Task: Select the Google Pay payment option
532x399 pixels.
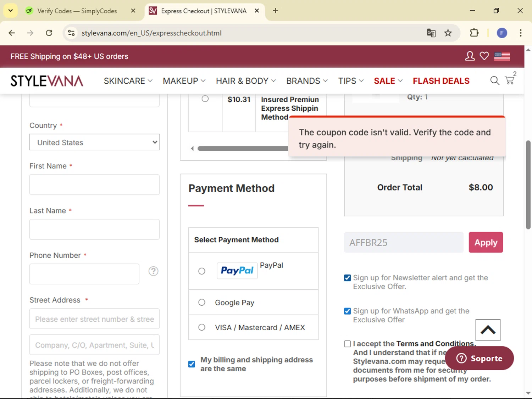Action: (x=202, y=303)
